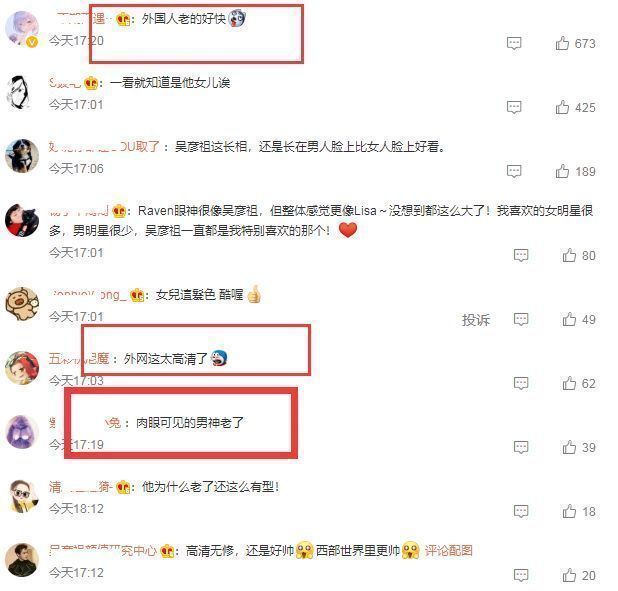Reply to 肉眼可见的男神老了 comment
Viewport: 618px width, 591px height.
[x=521, y=447]
